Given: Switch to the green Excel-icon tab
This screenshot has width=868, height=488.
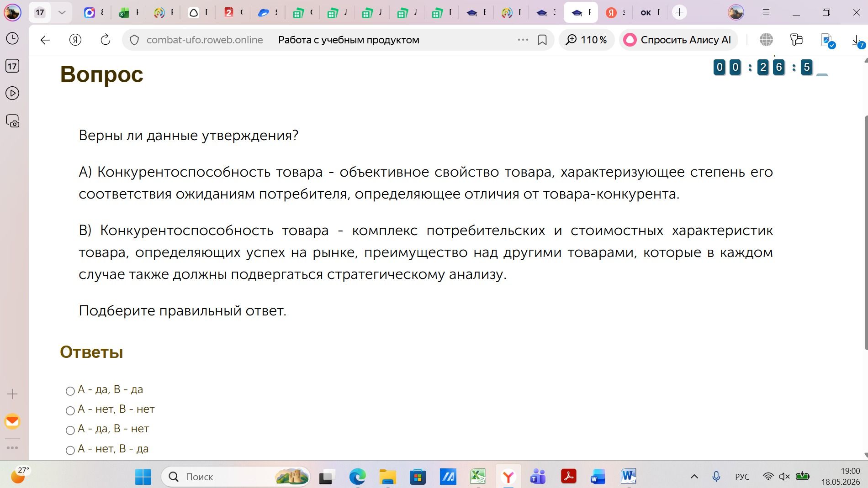Looking at the screenshot, I should pyautogui.click(x=129, y=13).
